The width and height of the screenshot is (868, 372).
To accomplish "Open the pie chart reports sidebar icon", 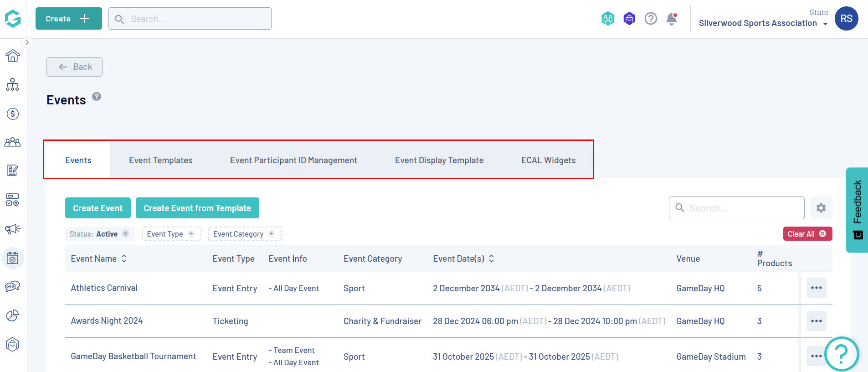I will [13, 315].
